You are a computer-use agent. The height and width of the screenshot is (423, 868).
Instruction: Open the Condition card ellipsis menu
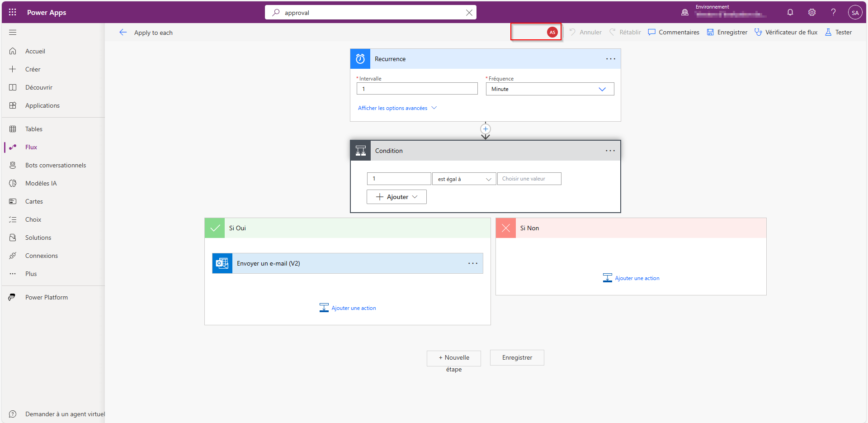[x=610, y=151]
